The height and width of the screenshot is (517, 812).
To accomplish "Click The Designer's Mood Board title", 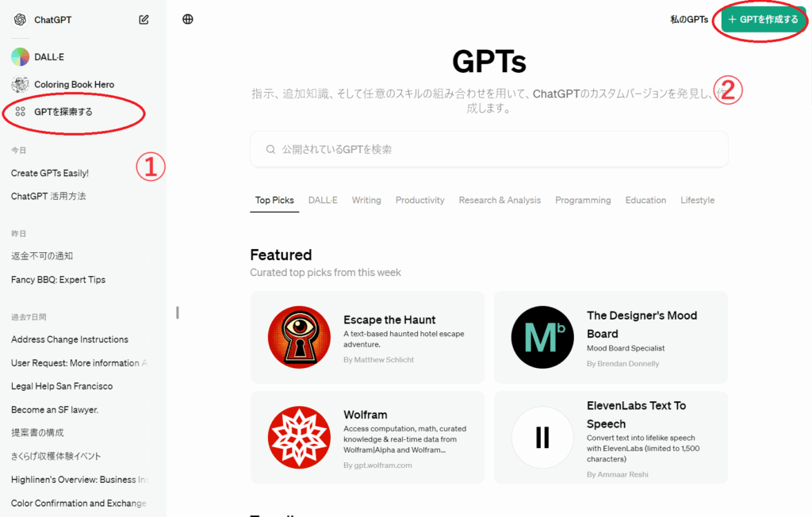I will (x=642, y=324).
